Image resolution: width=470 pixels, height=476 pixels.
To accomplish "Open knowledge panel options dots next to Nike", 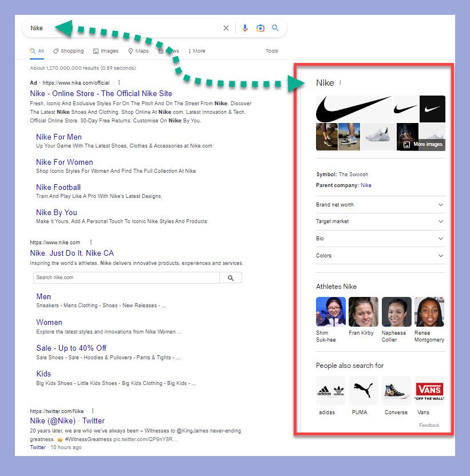I will pyautogui.click(x=340, y=82).
